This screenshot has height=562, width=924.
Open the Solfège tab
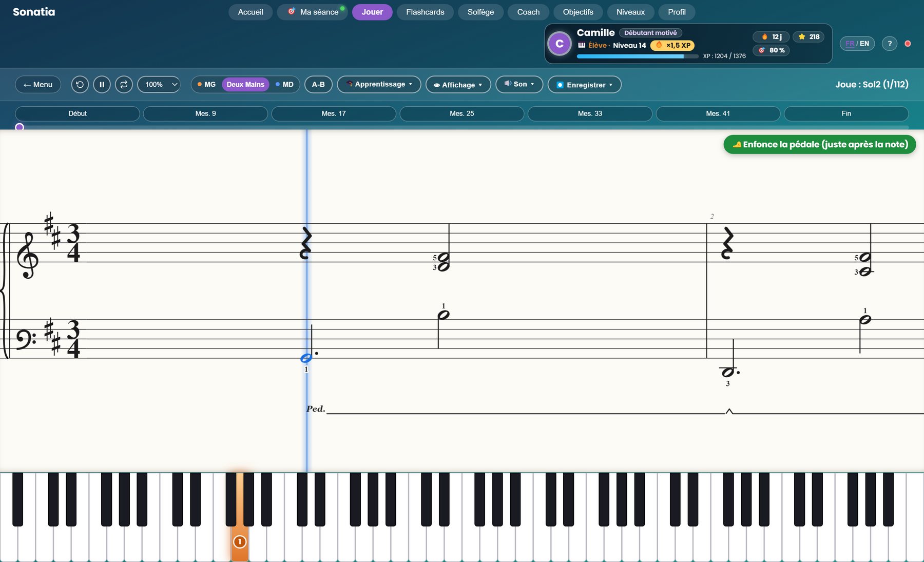click(x=480, y=12)
